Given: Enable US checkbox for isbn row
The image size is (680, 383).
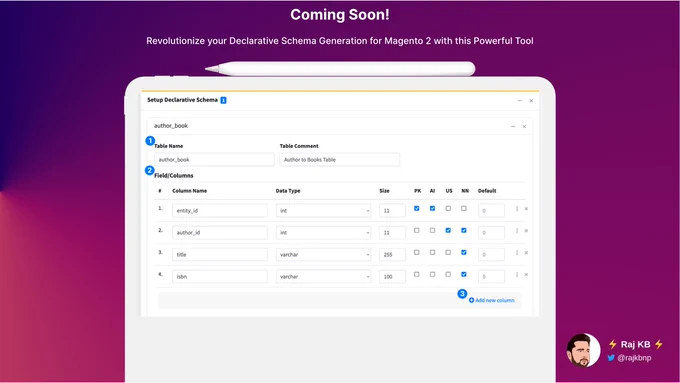Looking at the screenshot, I should (448, 274).
